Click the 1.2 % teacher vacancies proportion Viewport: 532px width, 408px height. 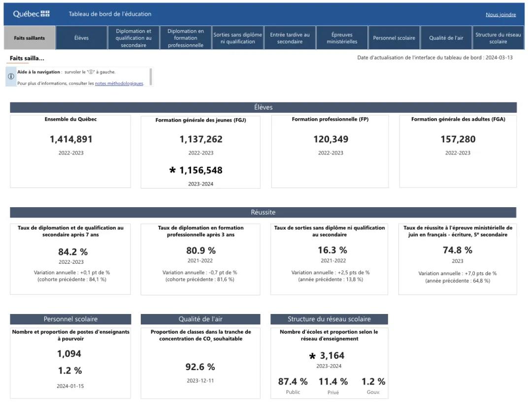point(70,371)
